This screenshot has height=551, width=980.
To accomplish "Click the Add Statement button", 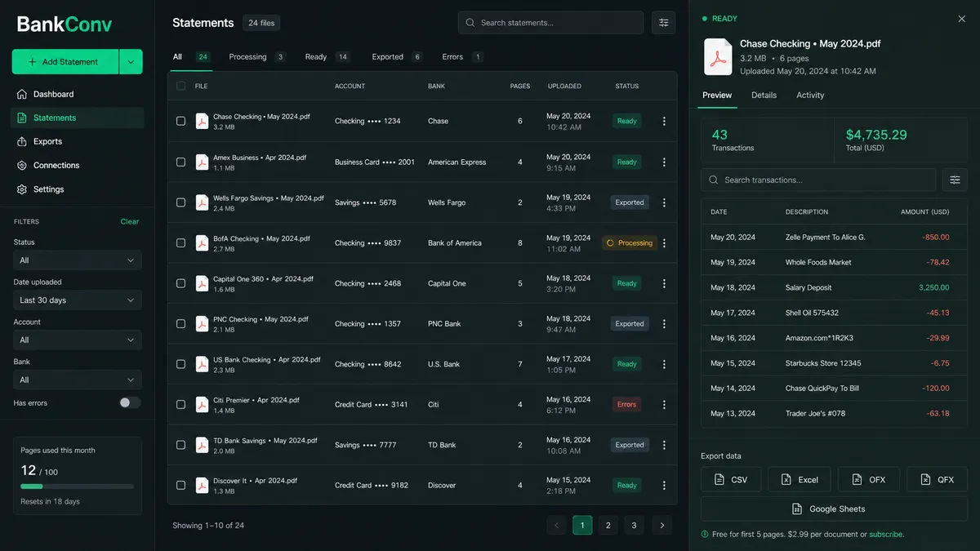I will tap(65, 62).
